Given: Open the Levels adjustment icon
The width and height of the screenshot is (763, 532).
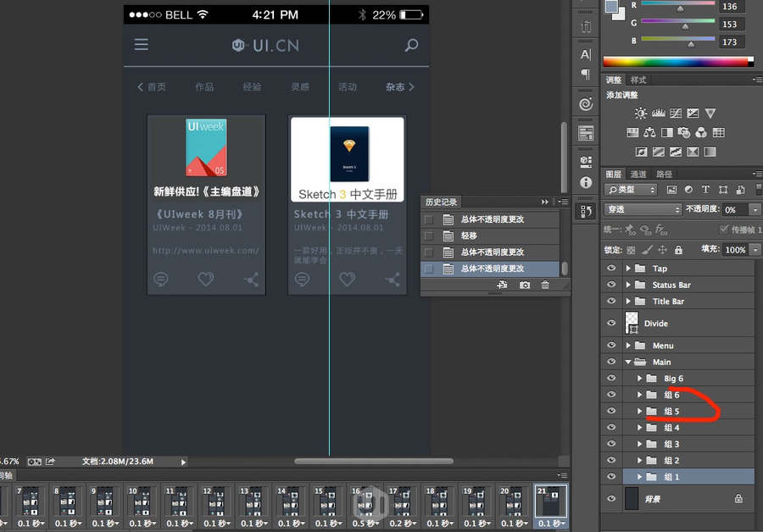Looking at the screenshot, I should tap(658, 114).
